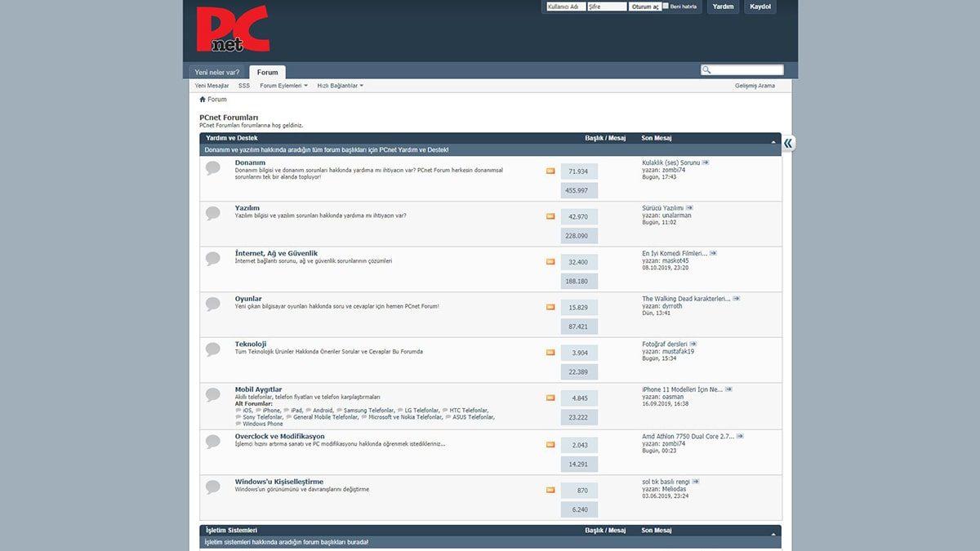980x551 pixels.
Task: Open the Hızlı Bağlantılar dropdown
Action: [x=337, y=85]
